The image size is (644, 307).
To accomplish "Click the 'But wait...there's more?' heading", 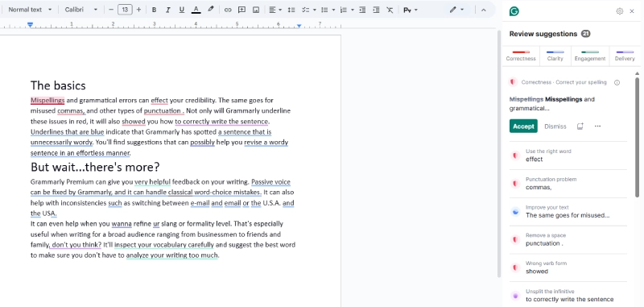I will (x=95, y=168).
